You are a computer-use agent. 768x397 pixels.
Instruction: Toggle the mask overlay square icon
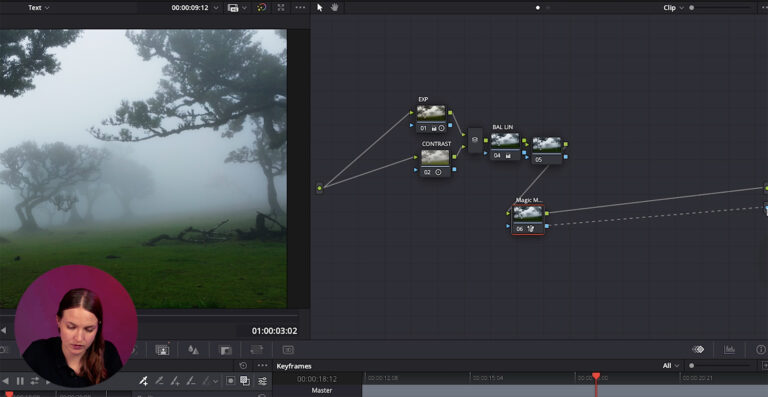click(x=230, y=380)
